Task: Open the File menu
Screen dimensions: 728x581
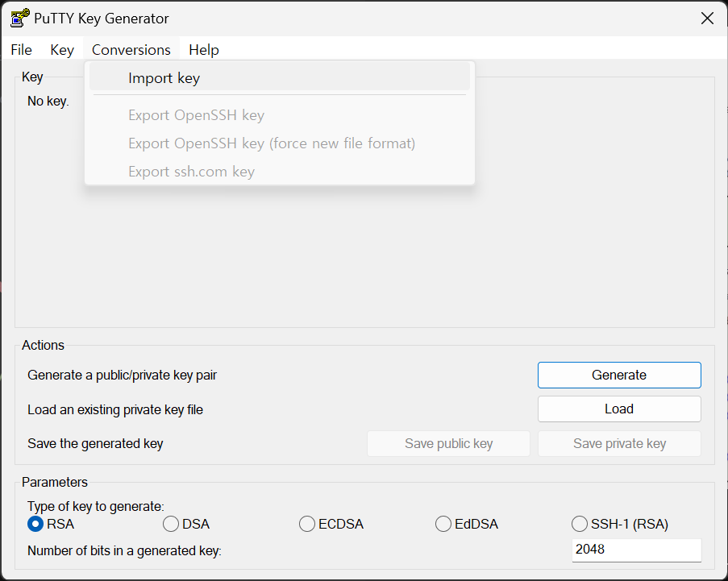Action: 21,50
